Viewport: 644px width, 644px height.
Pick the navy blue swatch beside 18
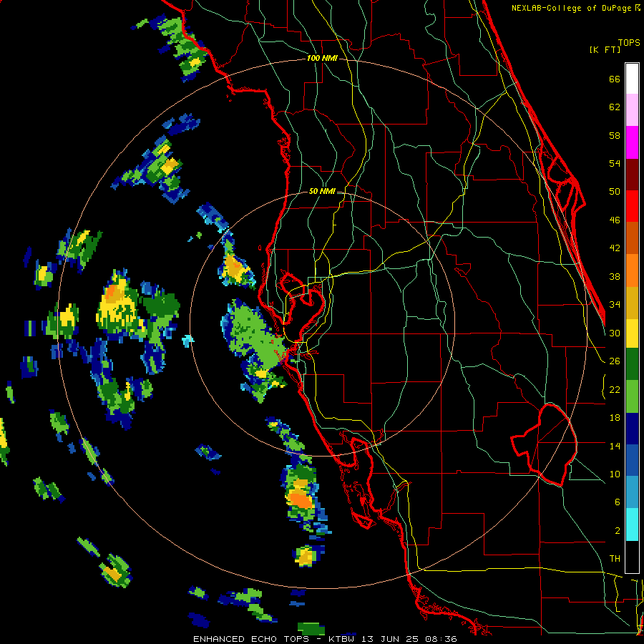(632, 429)
